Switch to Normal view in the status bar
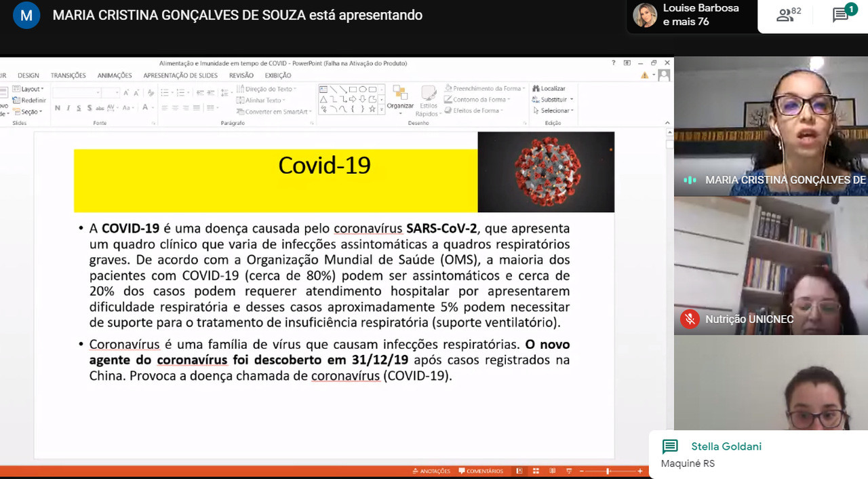 [519, 471]
